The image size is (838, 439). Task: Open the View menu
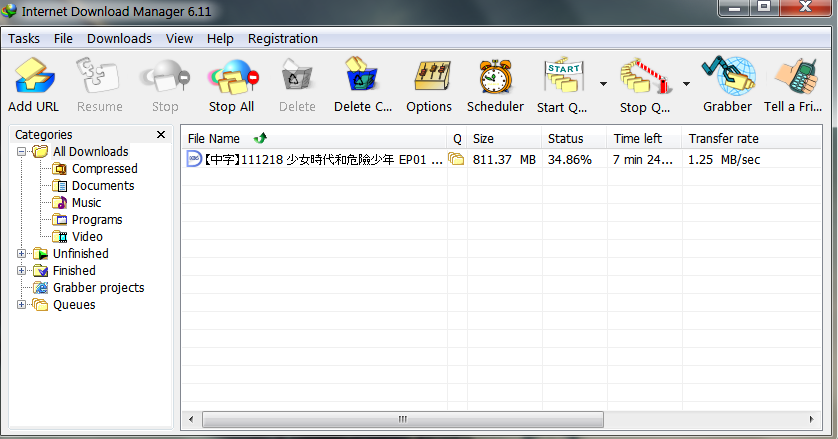179,38
